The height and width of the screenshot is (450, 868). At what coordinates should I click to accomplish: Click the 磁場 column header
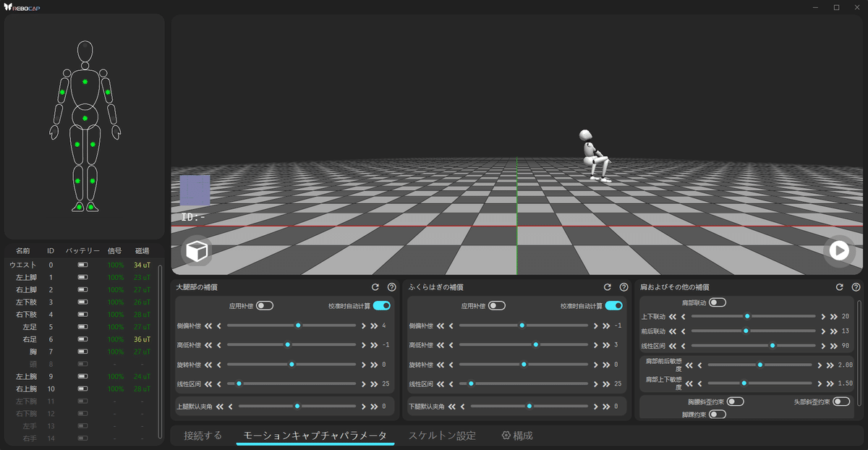click(142, 251)
